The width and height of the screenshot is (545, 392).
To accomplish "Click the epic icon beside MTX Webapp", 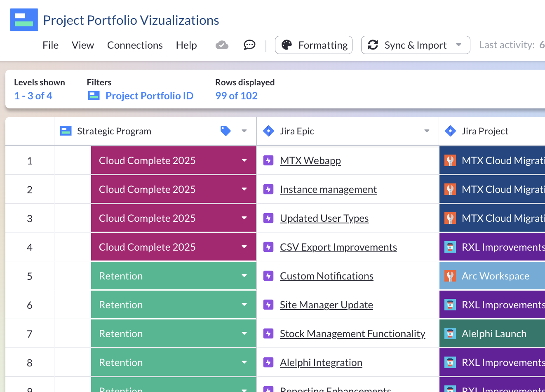I will pos(268,160).
